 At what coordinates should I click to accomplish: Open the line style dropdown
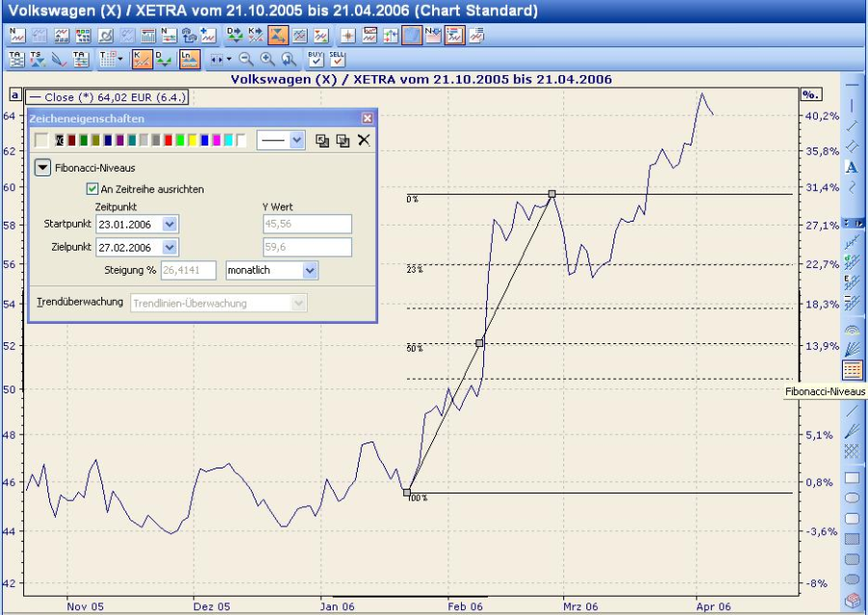296,141
